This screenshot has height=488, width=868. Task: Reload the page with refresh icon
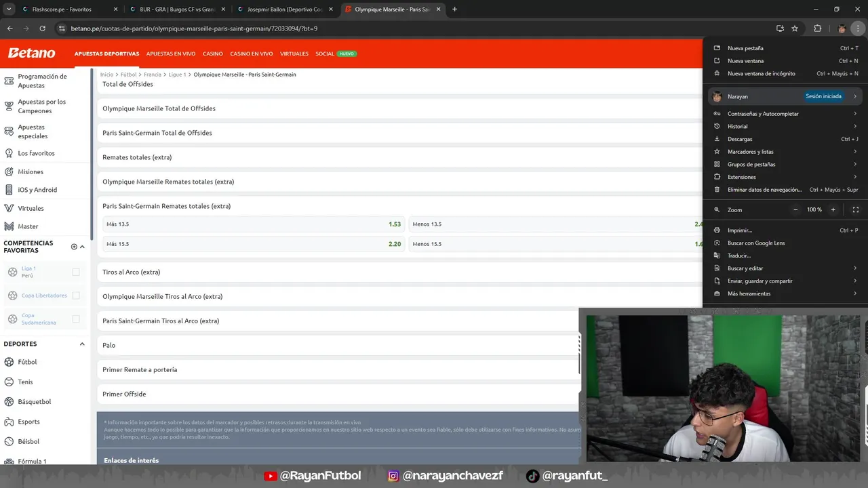coord(42,28)
